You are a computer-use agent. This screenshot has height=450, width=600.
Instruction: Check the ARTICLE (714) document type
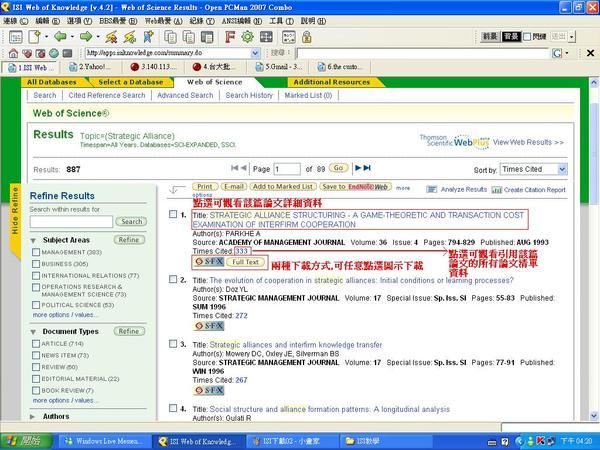(x=36, y=344)
